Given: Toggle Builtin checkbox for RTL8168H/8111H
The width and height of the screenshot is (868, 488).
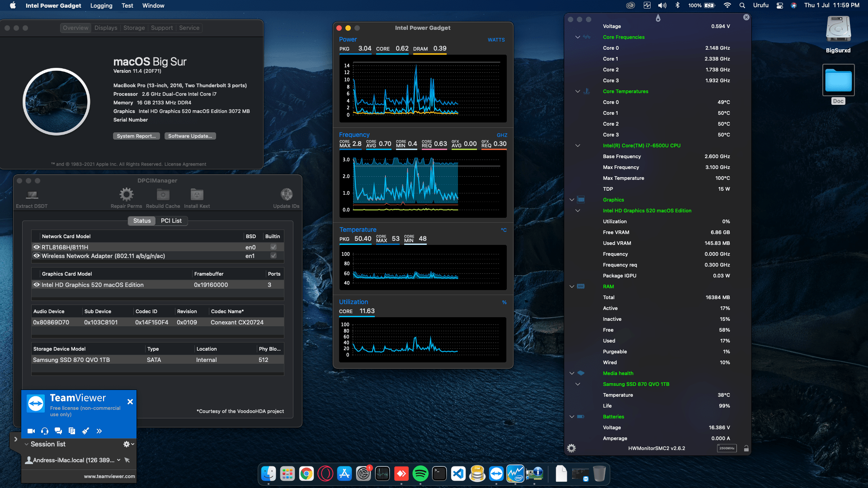Looking at the screenshot, I should coord(274,247).
